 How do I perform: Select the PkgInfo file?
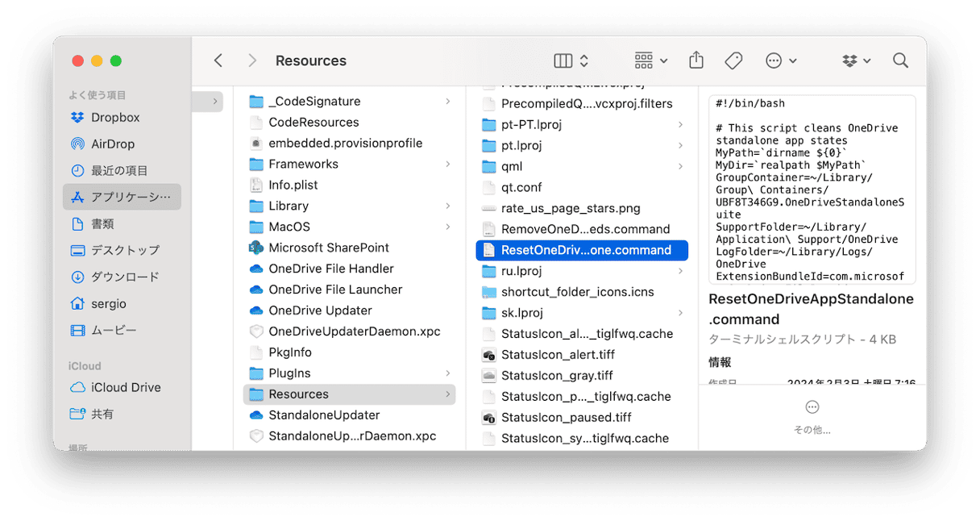(349, 352)
